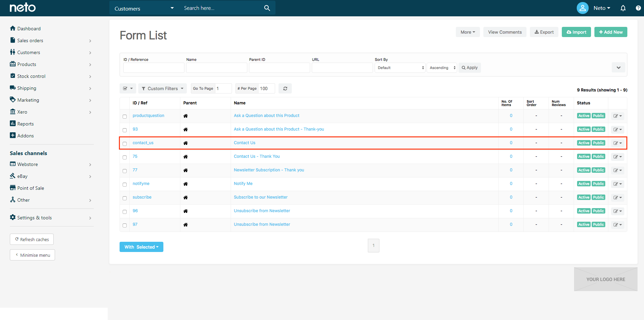The image size is (644, 320).
Task: Open edit menu for Notify Me row
Action: click(x=618, y=184)
